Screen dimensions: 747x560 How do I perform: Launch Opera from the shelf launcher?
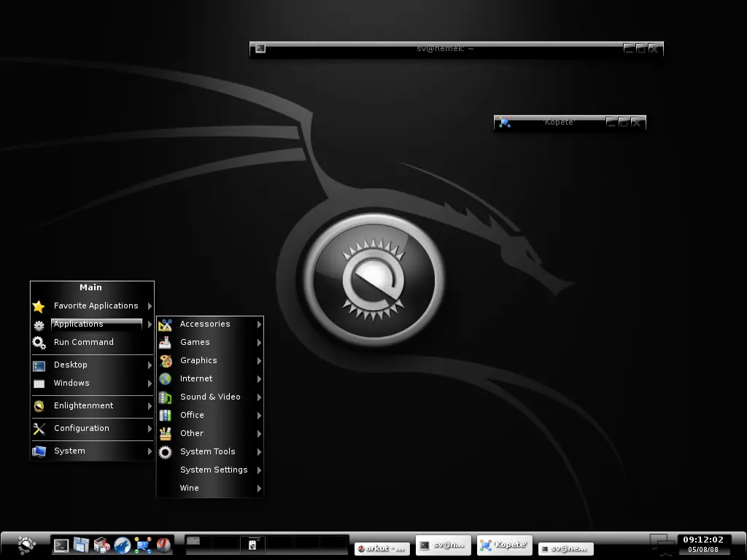coord(163,545)
